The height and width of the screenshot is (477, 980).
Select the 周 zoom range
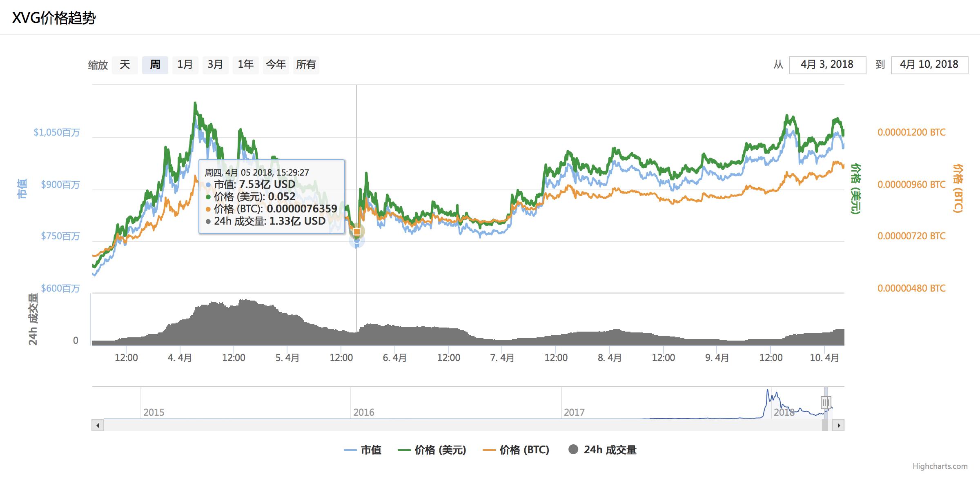pos(155,65)
